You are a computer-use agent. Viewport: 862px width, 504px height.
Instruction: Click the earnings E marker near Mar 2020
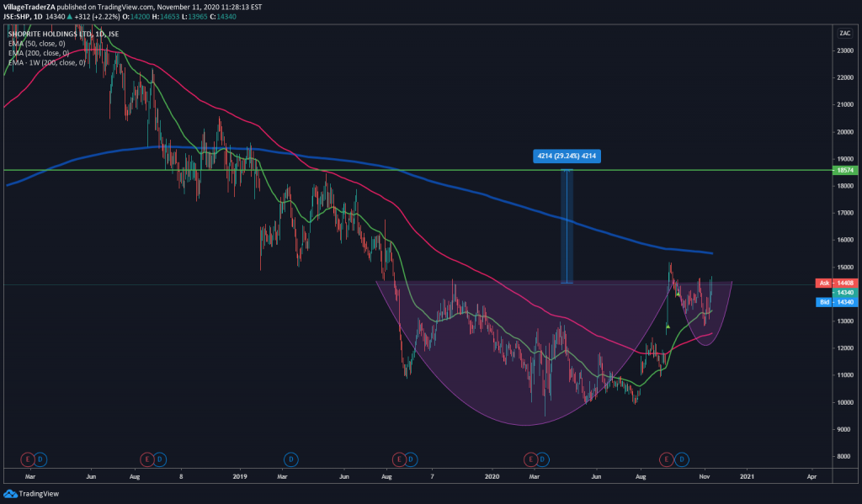coord(531,459)
